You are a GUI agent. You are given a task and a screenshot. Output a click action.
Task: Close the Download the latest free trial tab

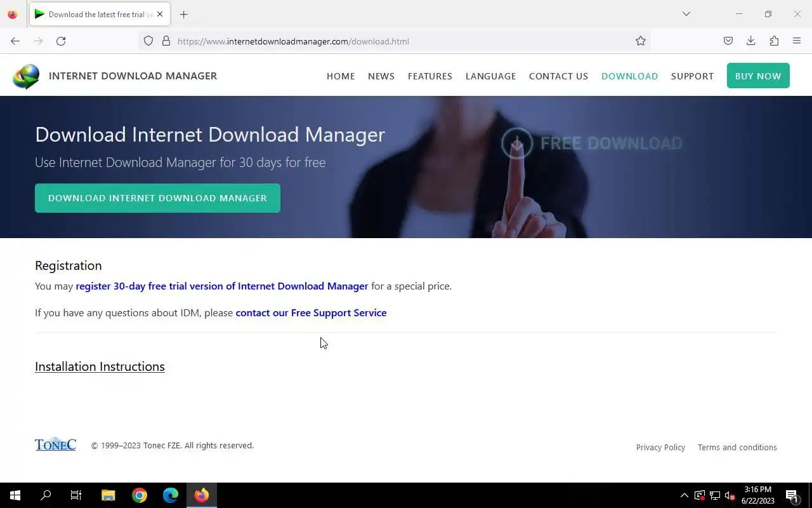pos(160,14)
